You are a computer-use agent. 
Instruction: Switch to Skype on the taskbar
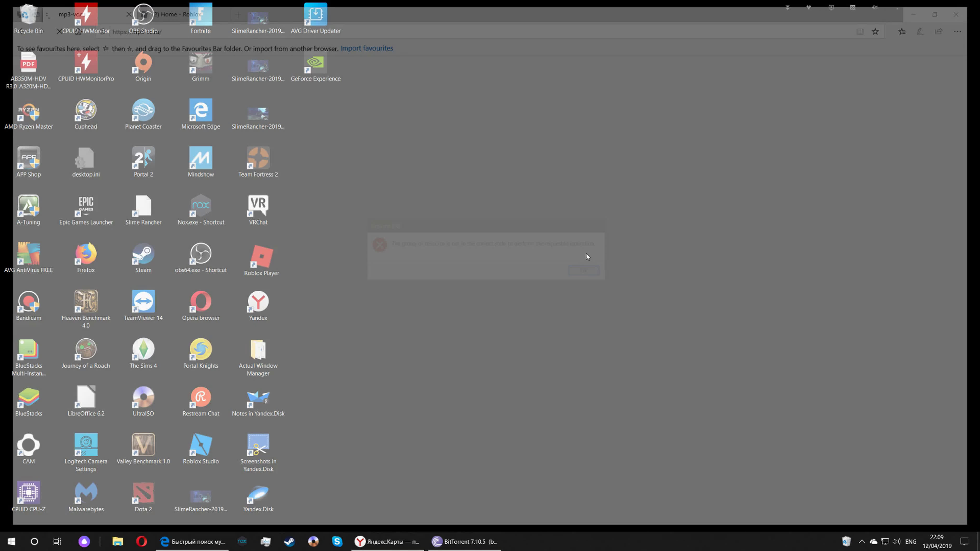(x=337, y=541)
